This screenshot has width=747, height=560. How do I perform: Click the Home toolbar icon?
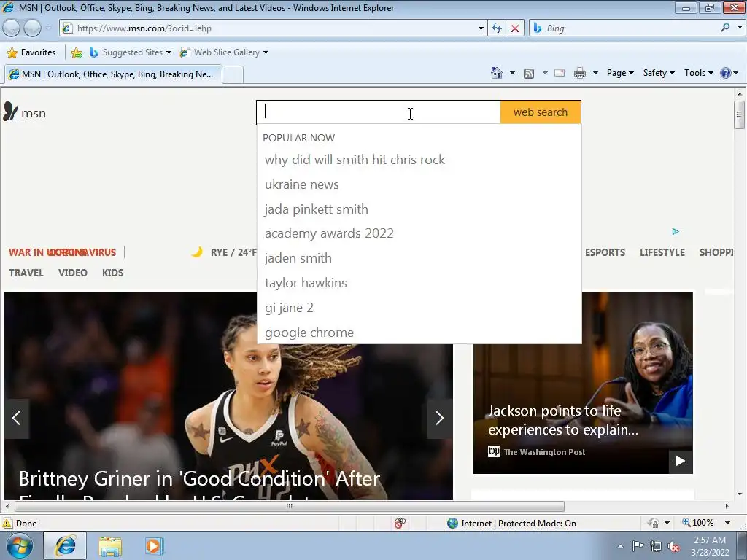[496, 73]
